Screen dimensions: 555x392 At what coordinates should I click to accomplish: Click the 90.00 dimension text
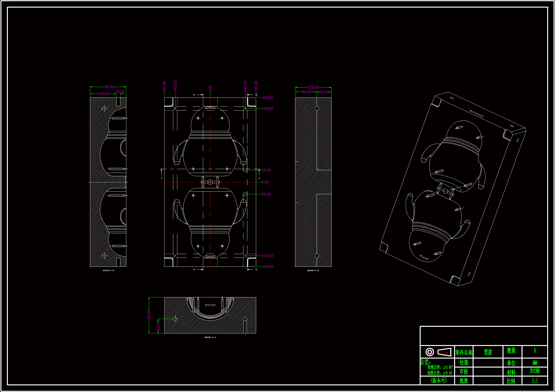tap(306, 92)
